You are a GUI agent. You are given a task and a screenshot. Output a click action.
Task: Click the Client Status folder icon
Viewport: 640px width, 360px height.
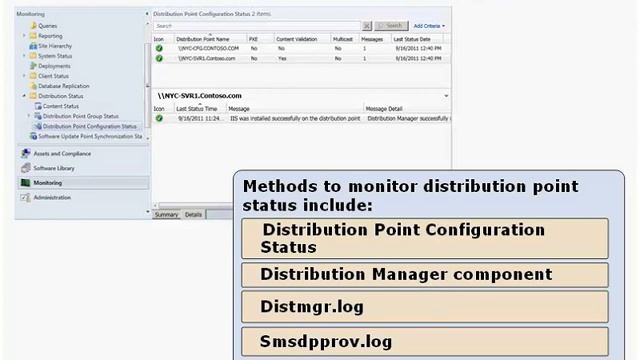(33, 76)
